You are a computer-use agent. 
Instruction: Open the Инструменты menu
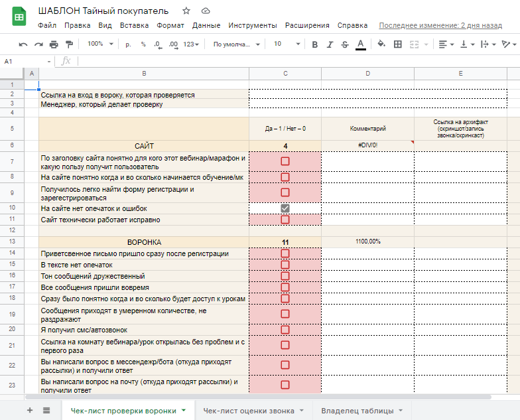click(x=252, y=25)
